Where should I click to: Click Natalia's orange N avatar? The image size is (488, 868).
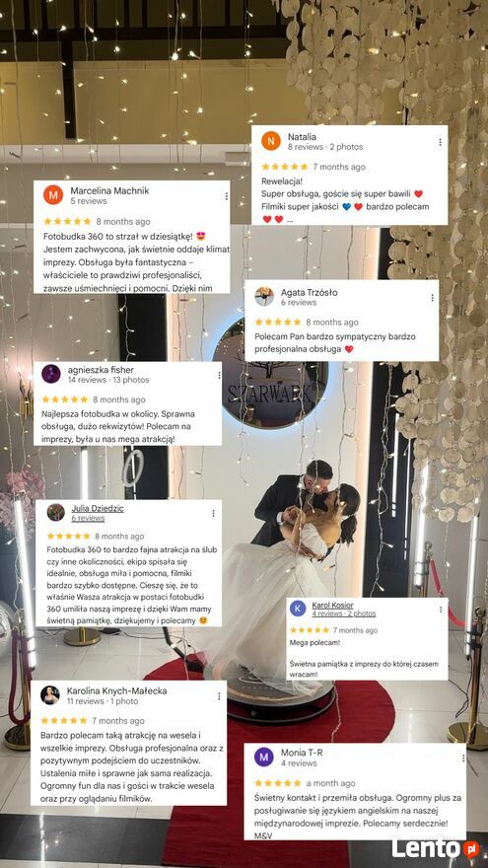270,141
